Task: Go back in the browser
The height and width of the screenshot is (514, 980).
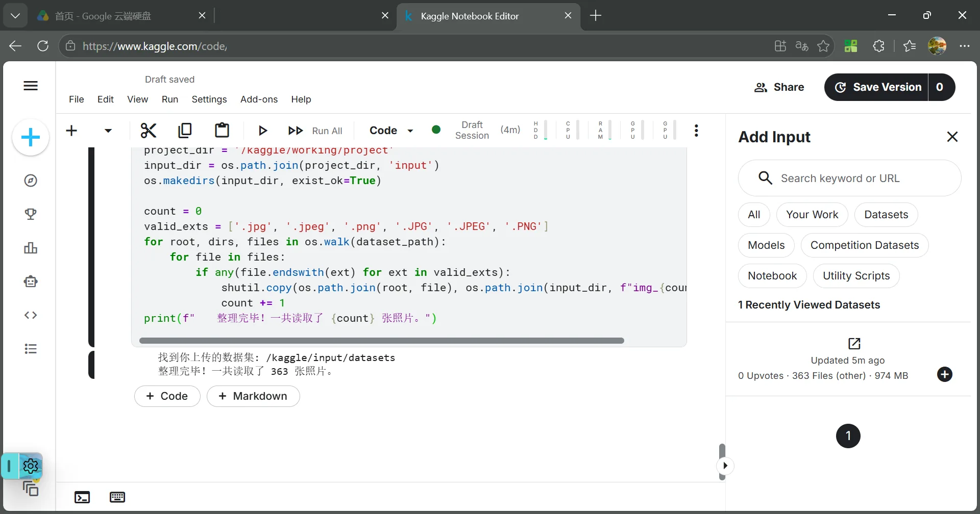Action: pyautogui.click(x=15, y=46)
